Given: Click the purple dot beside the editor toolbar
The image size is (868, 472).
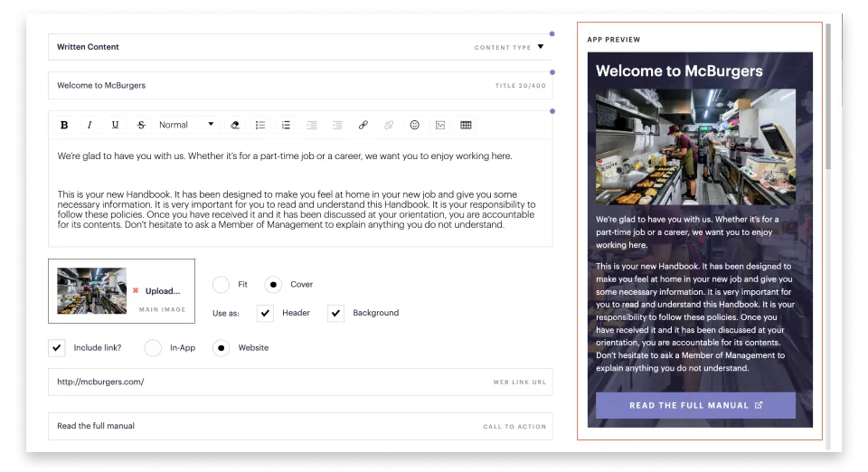Looking at the screenshot, I should pos(552,111).
